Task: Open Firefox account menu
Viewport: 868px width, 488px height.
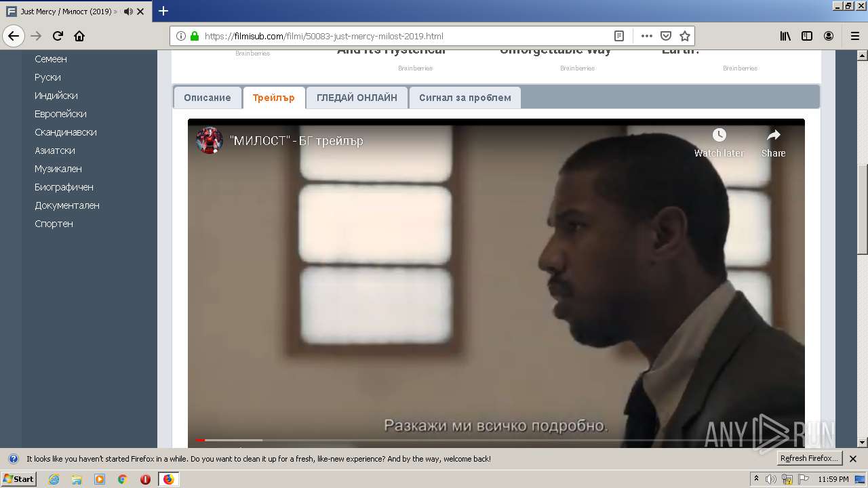Action: (829, 36)
